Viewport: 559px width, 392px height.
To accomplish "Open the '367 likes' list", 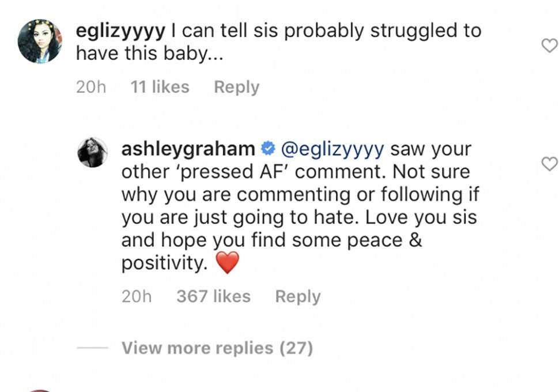I will [213, 296].
